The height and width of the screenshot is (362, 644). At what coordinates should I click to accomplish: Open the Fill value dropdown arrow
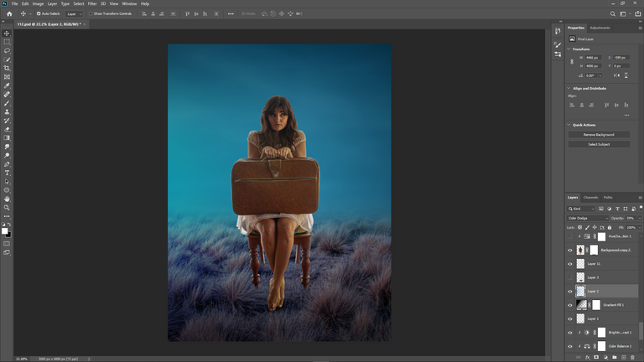tap(640, 227)
